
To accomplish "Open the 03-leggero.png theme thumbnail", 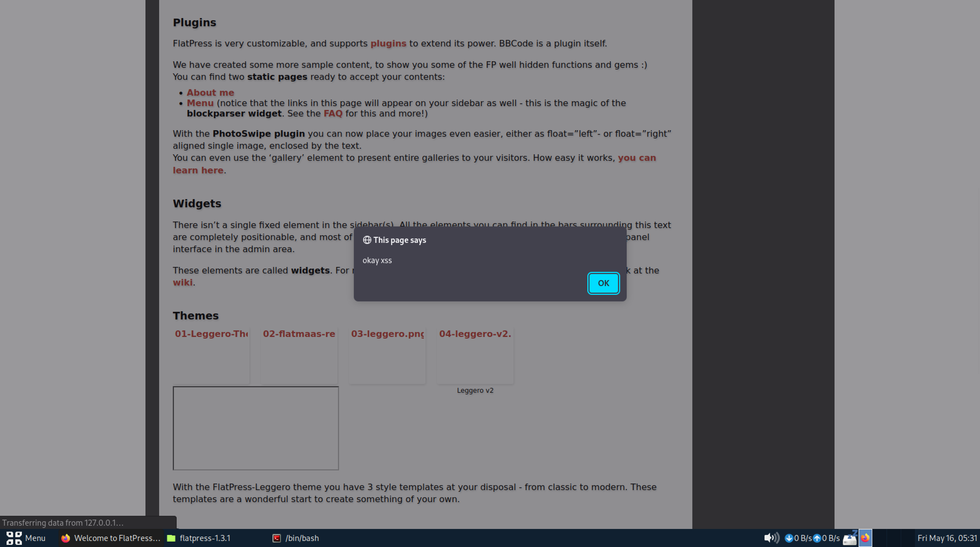I will click(x=387, y=355).
